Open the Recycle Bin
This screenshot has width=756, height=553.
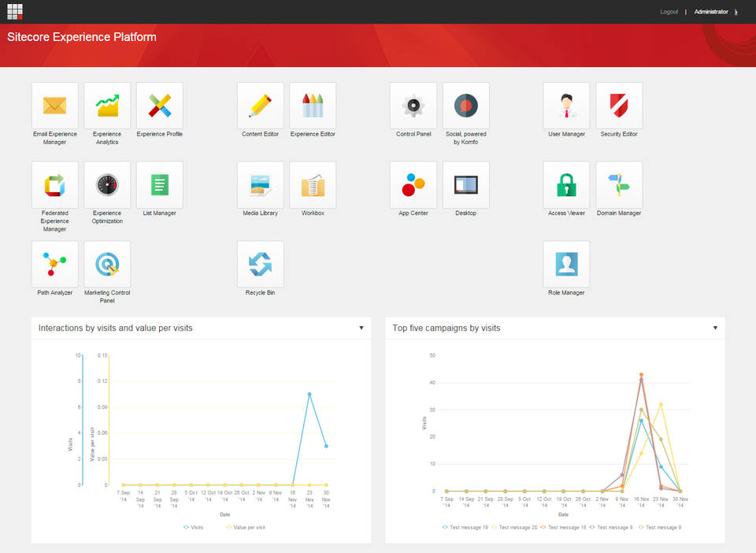[260, 263]
